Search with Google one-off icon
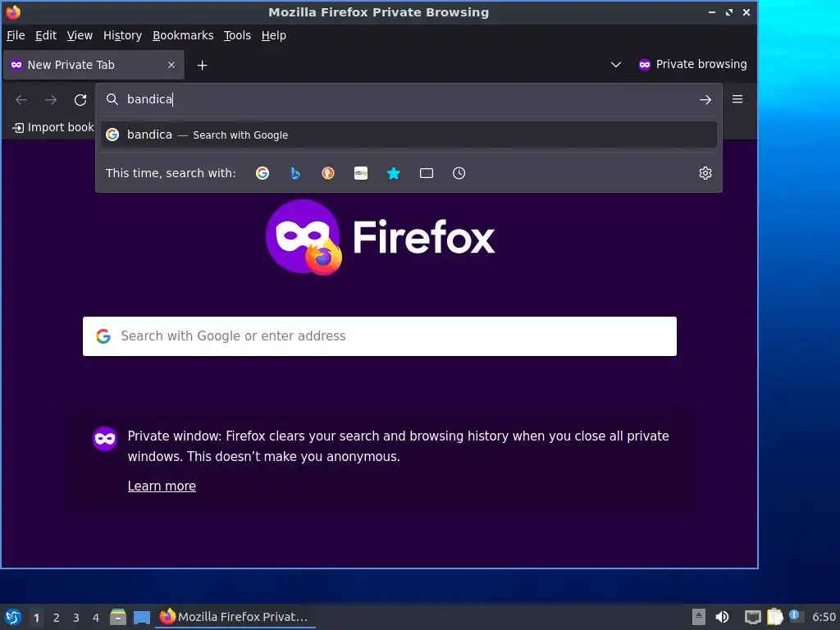 pos(262,173)
